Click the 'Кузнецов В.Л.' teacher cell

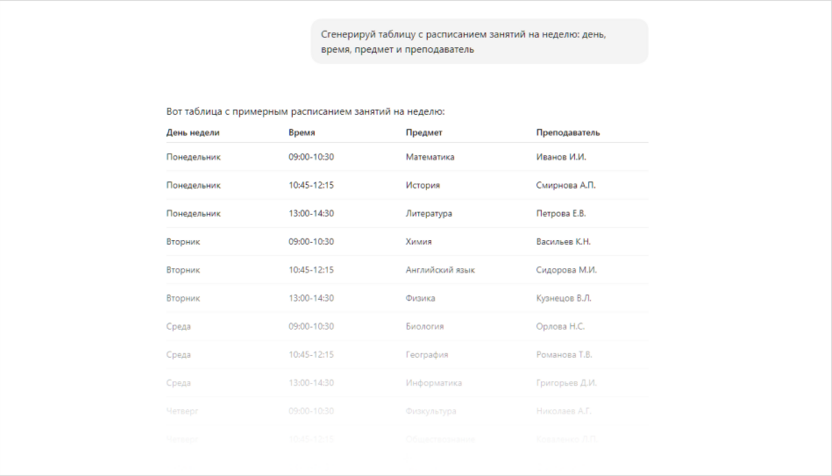[564, 297]
